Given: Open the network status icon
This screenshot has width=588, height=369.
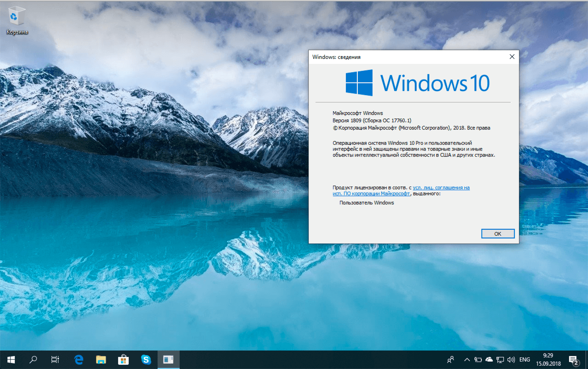Looking at the screenshot, I should tap(500, 359).
